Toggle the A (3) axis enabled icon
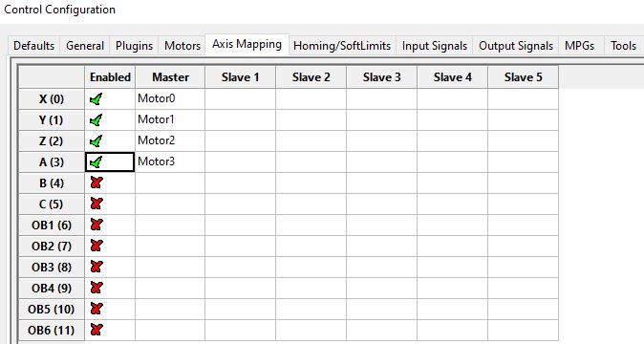 coord(97,162)
